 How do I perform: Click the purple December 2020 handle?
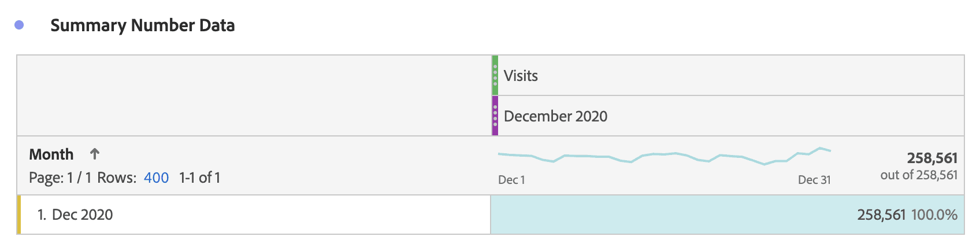(495, 116)
